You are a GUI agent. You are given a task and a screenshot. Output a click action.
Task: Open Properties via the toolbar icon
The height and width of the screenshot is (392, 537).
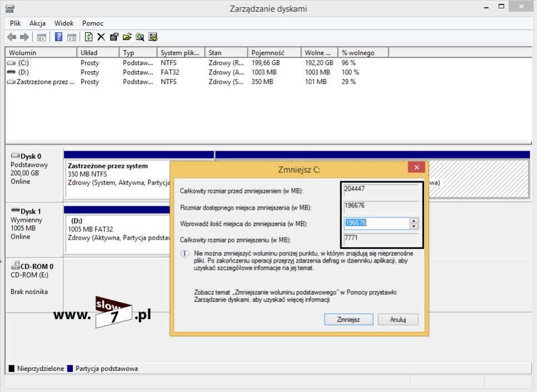point(114,37)
